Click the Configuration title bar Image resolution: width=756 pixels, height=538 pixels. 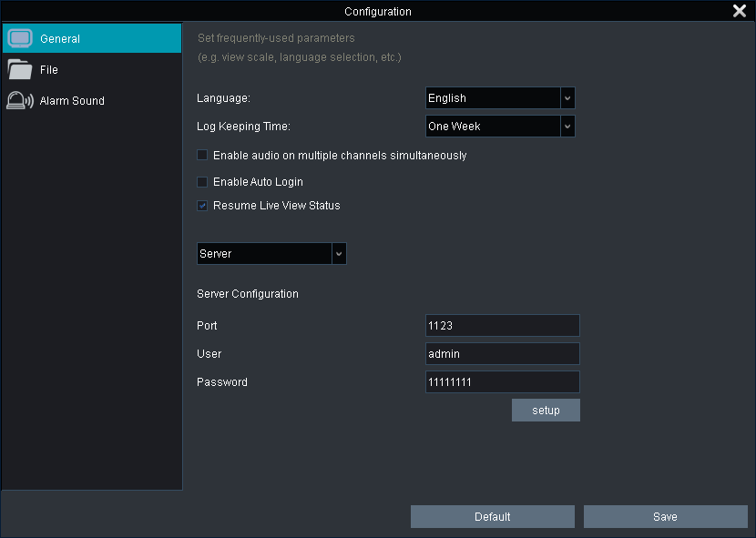coord(377,12)
